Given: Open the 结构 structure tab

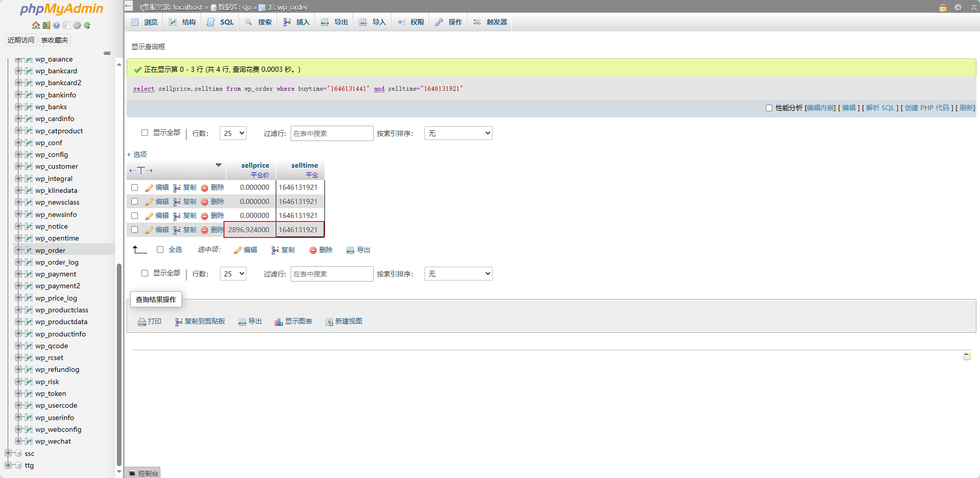Looking at the screenshot, I should [x=182, y=22].
